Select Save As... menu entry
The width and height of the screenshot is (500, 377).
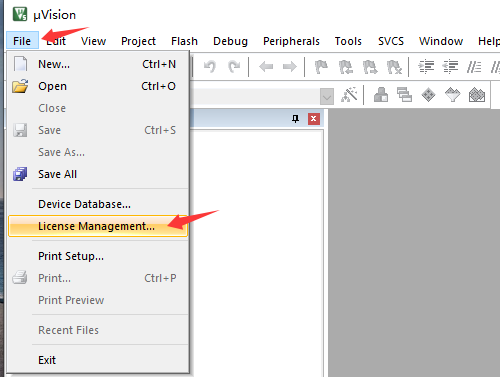coord(98,152)
